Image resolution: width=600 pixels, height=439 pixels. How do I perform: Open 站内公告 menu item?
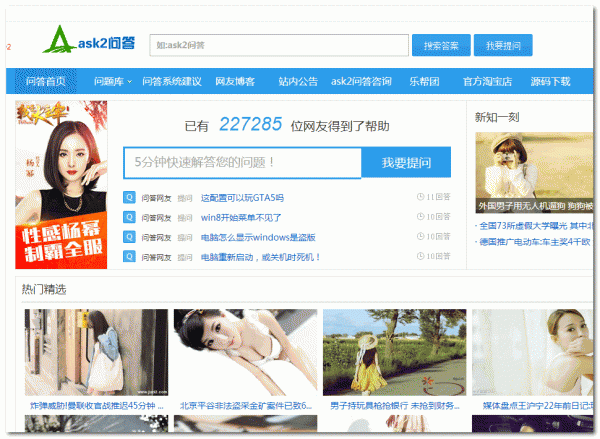click(x=298, y=82)
